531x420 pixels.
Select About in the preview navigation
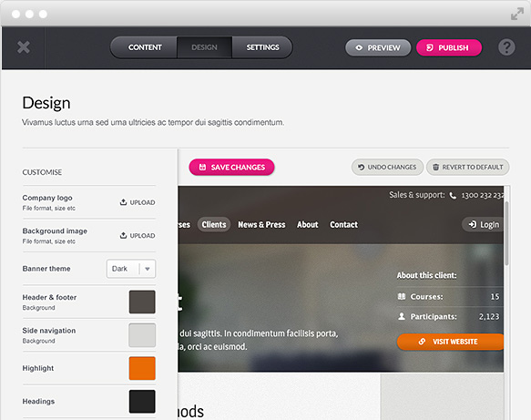click(308, 224)
